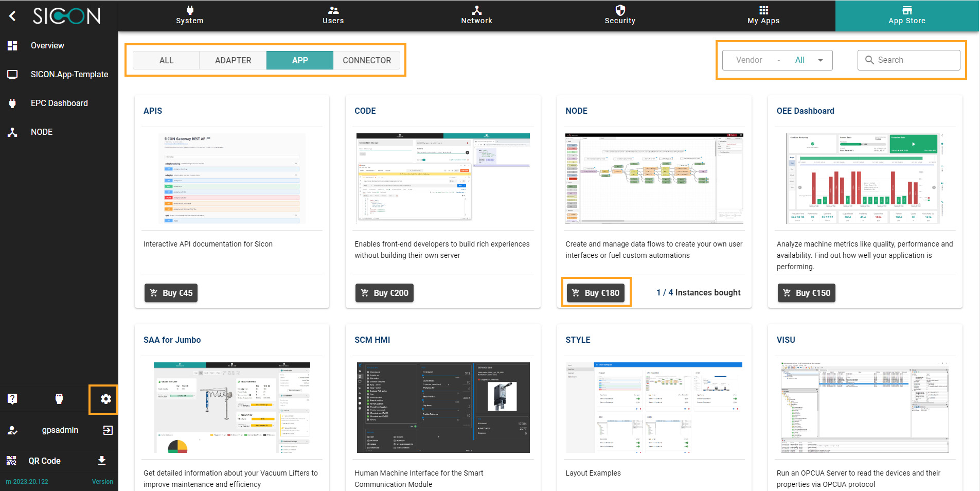Switch filter to CONNECTOR
Screen dimensions: 980x491
pyautogui.click(x=367, y=60)
